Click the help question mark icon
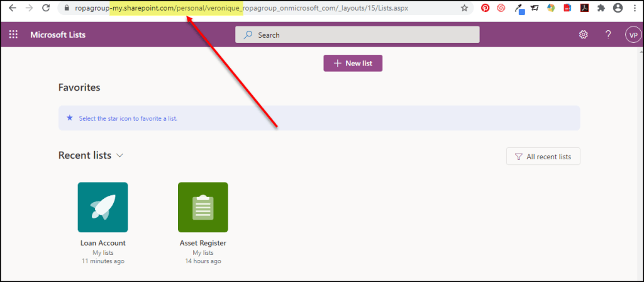The width and height of the screenshot is (644, 282). click(608, 35)
